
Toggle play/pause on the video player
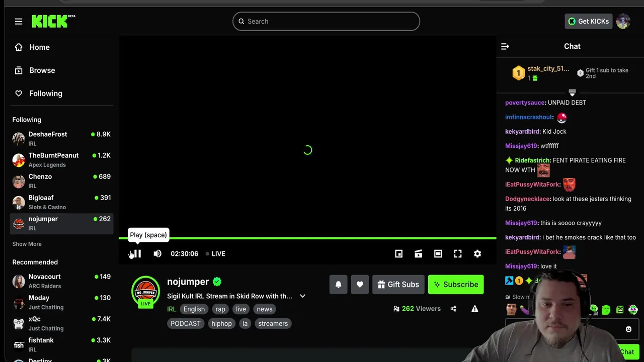(x=137, y=254)
